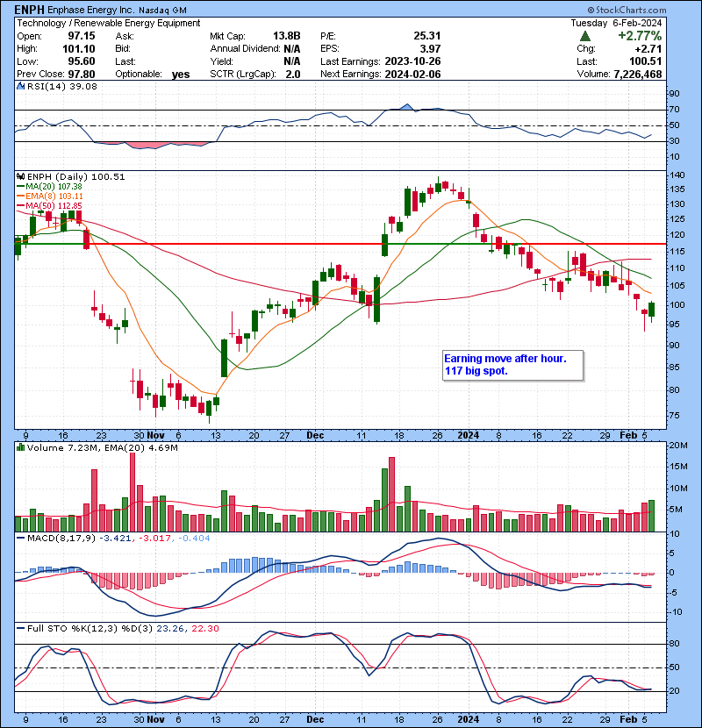Click the Optionable 'yes' value

(181, 75)
